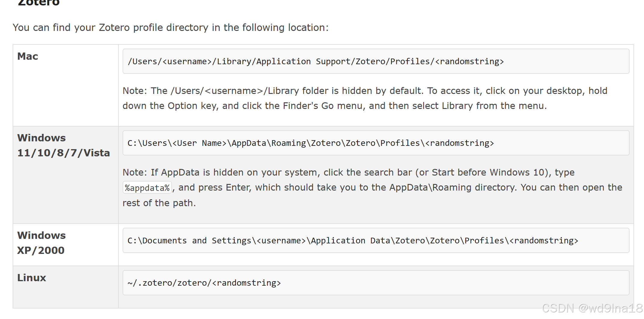Click 'rest of the path.' text line

tap(159, 203)
